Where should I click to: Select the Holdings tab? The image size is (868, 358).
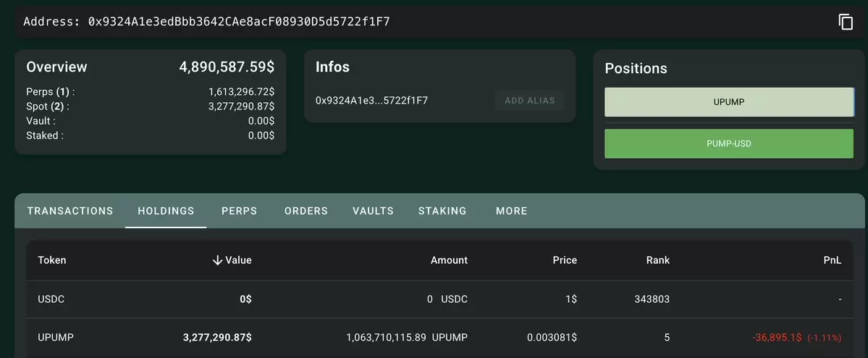(x=166, y=211)
